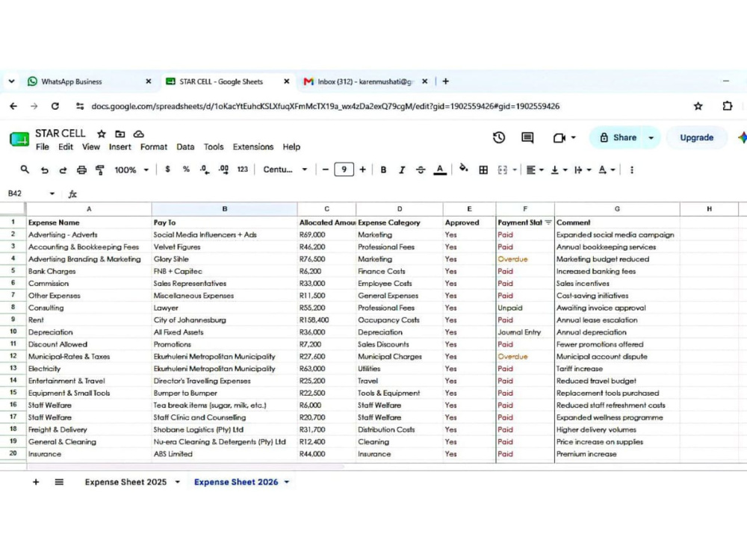The height and width of the screenshot is (560, 747).
Task: Open the Format menu
Action: [x=153, y=146]
